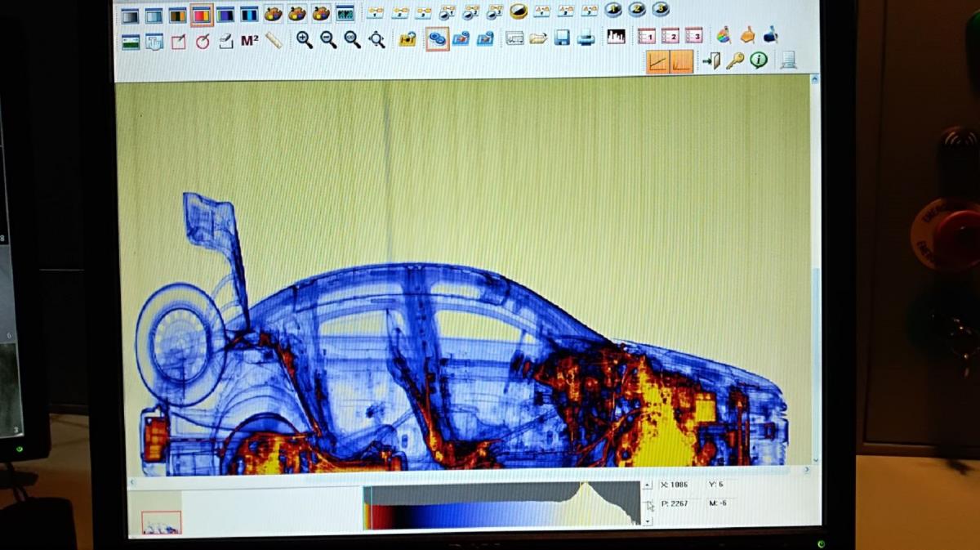Show the histogram view icon
Screen dimensions: 980x550
point(616,37)
